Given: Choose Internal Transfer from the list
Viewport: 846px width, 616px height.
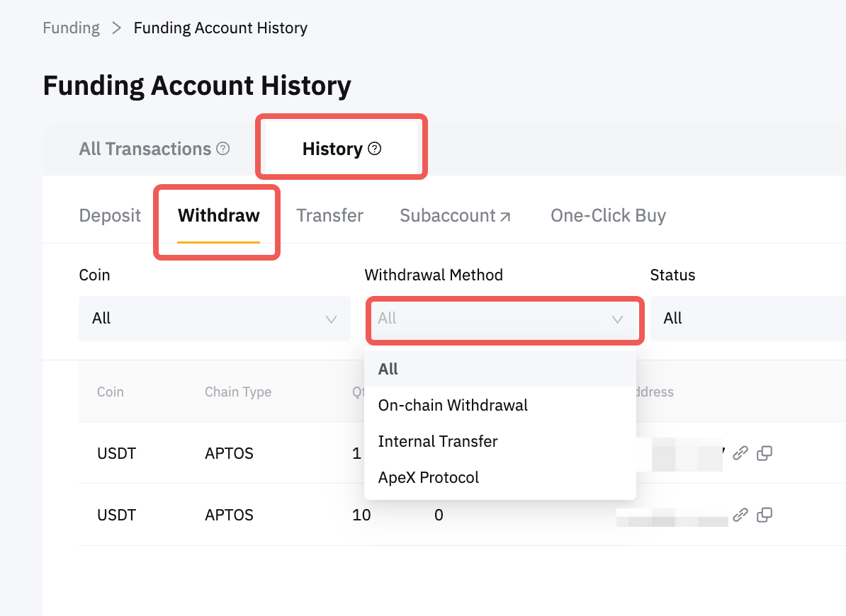Looking at the screenshot, I should point(438,442).
